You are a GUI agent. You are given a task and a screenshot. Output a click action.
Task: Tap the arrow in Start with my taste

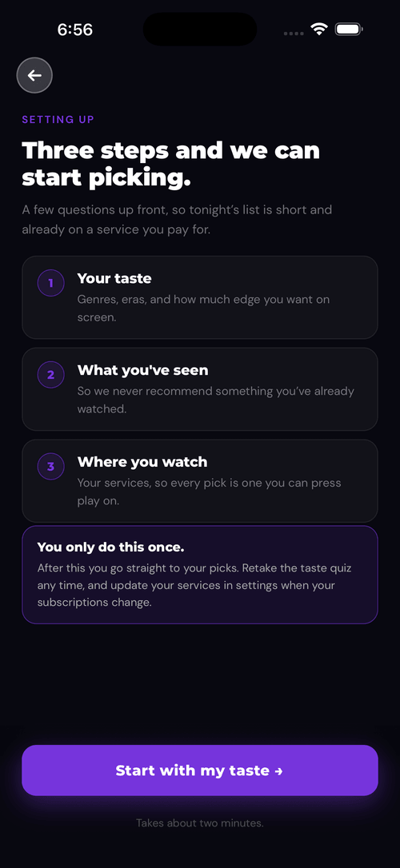click(278, 771)
